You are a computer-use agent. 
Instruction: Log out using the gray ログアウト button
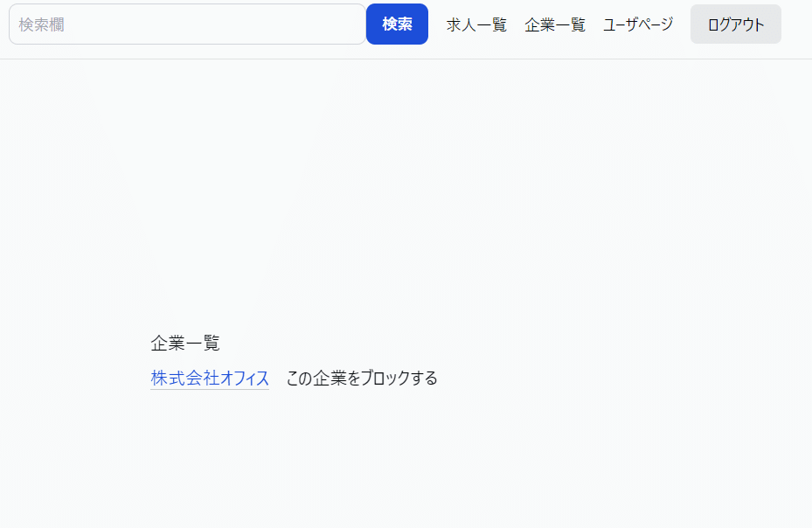735,24
